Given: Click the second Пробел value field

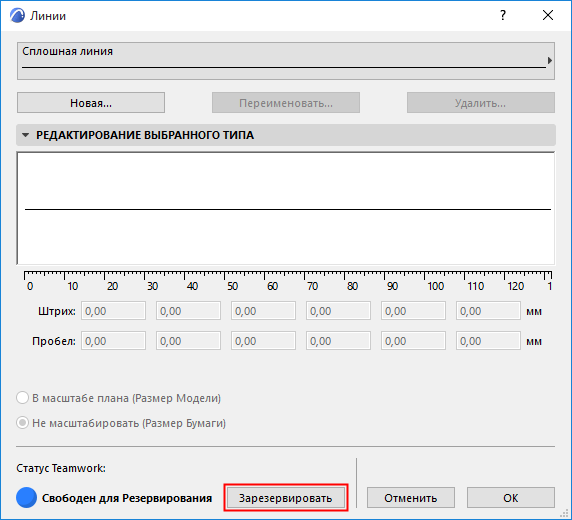Looking at the screenshot, I should click(x=188, y=341).
